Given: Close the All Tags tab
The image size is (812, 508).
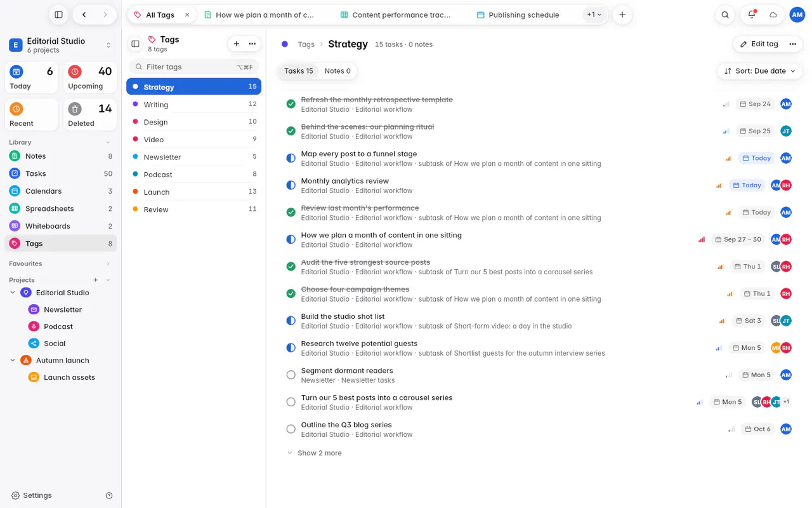Looking at the screenshot, I should [187, 15].
